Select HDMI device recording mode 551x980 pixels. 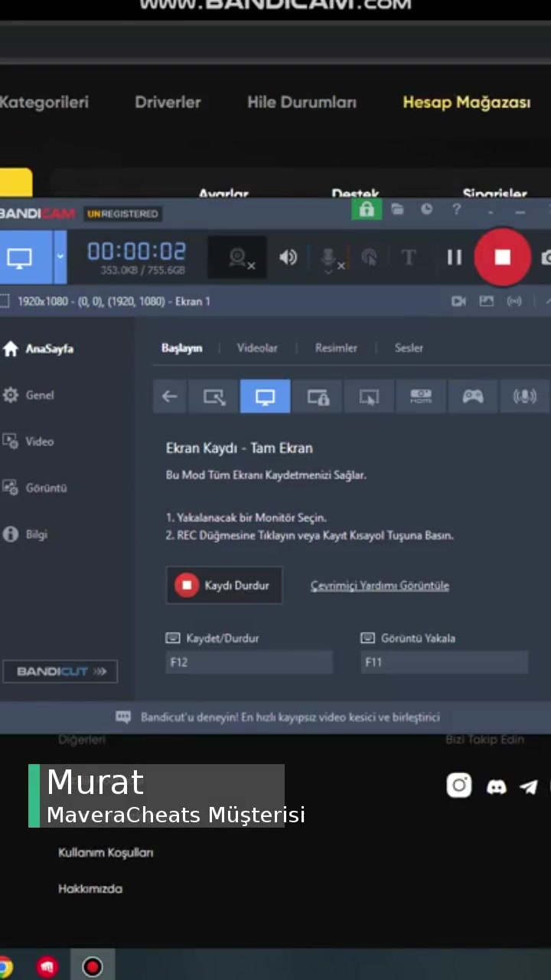click(x=421, y=397)
